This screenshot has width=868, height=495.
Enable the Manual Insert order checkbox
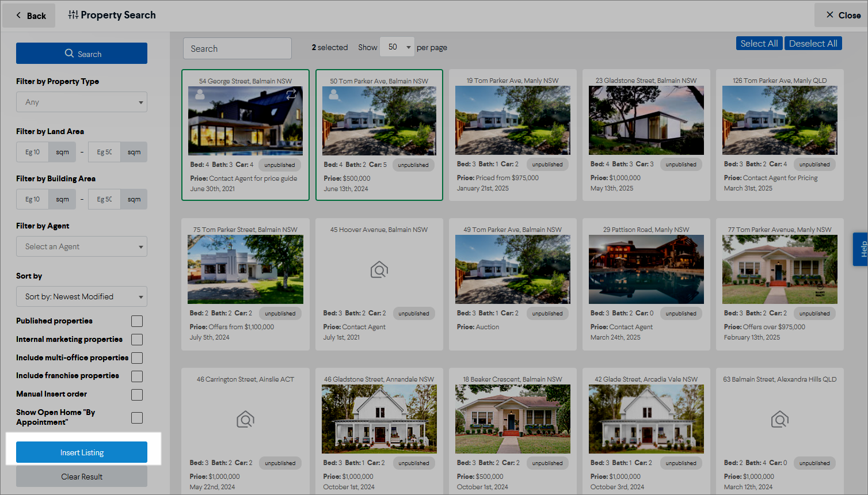click(137, 395)
